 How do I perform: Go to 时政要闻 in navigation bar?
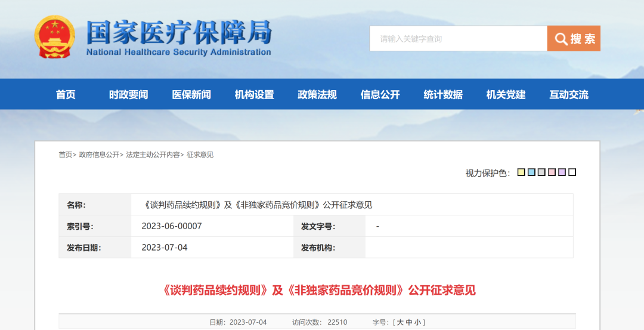point(128,94)
